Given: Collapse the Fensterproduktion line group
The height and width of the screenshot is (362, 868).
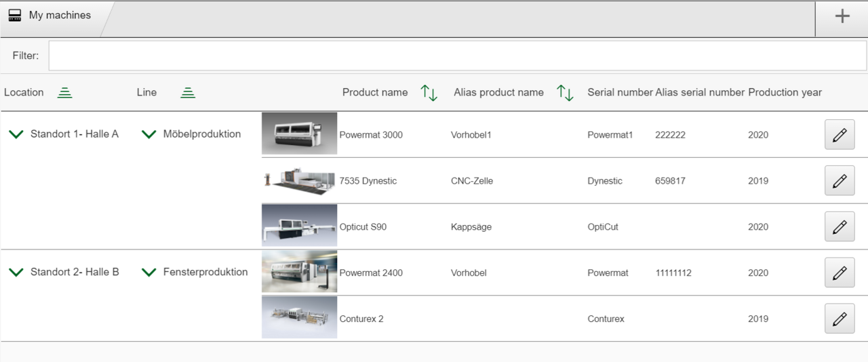Looking at the screenshot, I should pyautogui.click(x=149, y=272).
